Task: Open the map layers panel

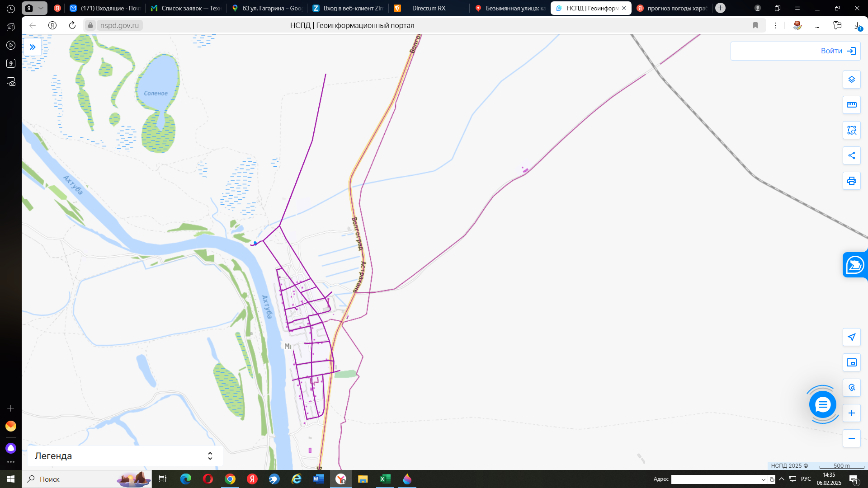Action: click(851, 80)
